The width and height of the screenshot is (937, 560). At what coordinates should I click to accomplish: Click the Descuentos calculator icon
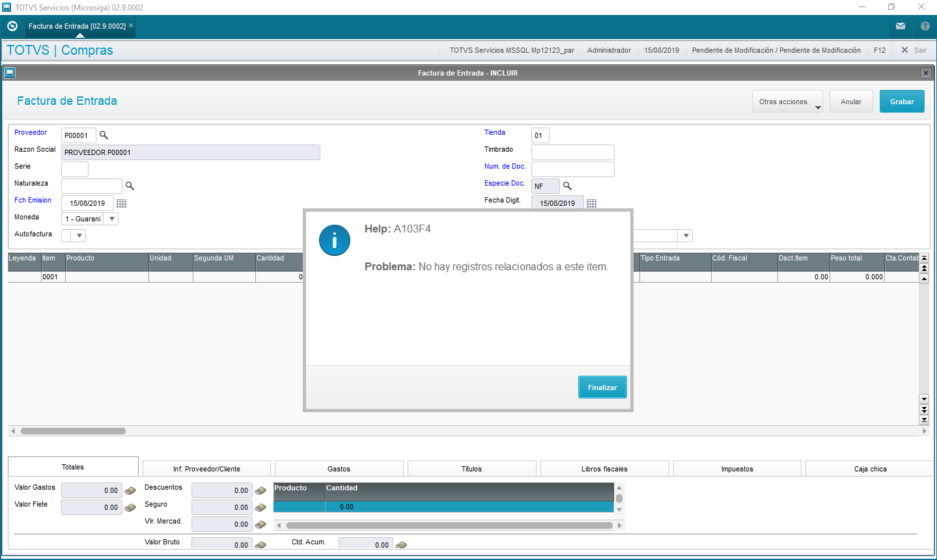tap(260, 490)
